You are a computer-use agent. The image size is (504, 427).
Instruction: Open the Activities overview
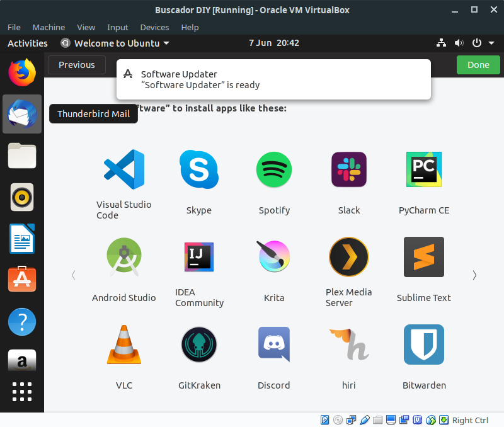point(28,43)
